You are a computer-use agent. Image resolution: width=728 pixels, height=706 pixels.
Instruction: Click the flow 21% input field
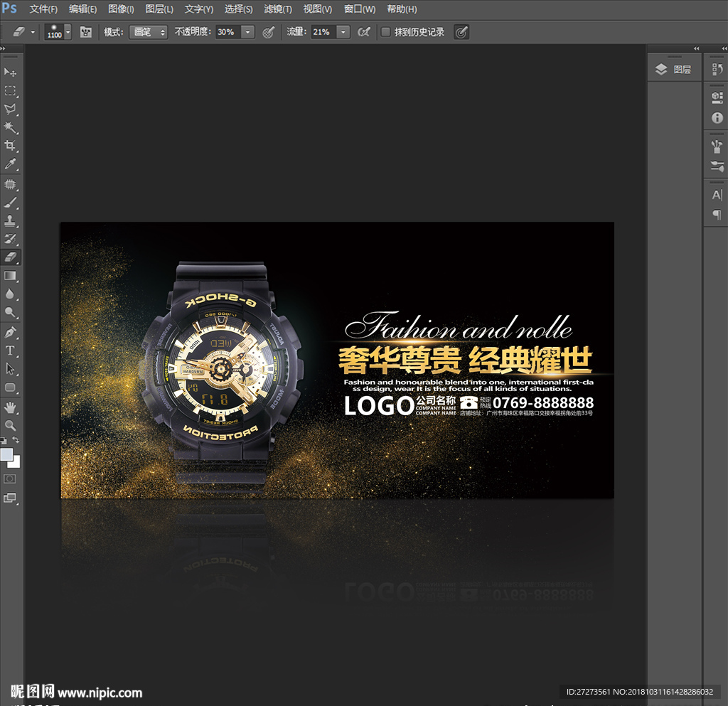[323, 32]
